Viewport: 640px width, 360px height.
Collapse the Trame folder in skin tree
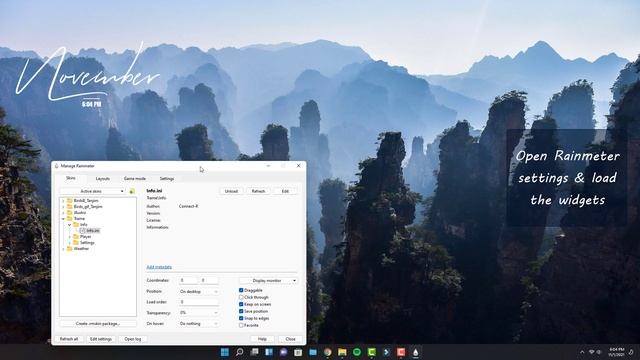click(63, 219)
